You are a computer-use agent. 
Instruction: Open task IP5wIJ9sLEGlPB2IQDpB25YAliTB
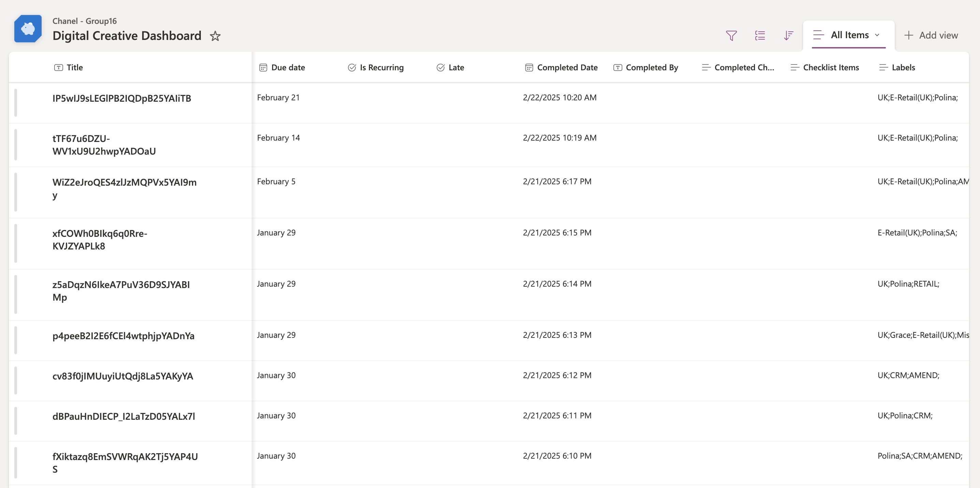point(122,98)
